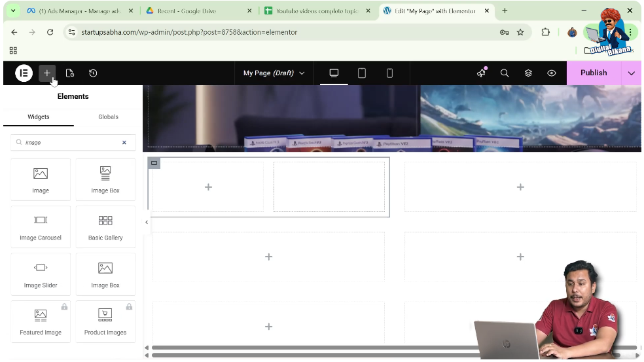Switch to Desktop responsive view
The height and width of the screenshot is (362, 644).
(x=334, y=73)
